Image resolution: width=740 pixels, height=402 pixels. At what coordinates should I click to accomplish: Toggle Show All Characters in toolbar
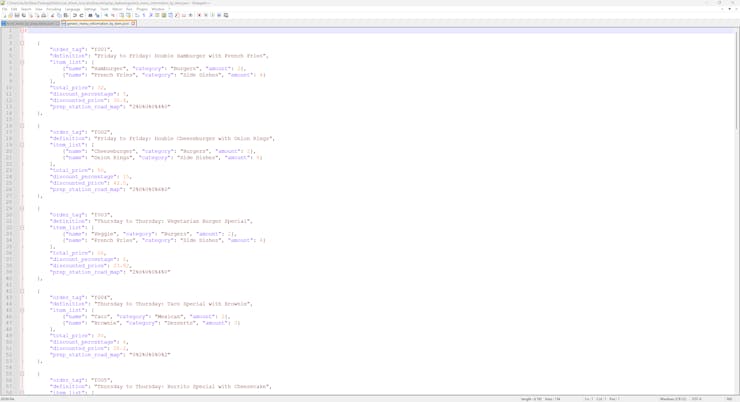[144, 15]
